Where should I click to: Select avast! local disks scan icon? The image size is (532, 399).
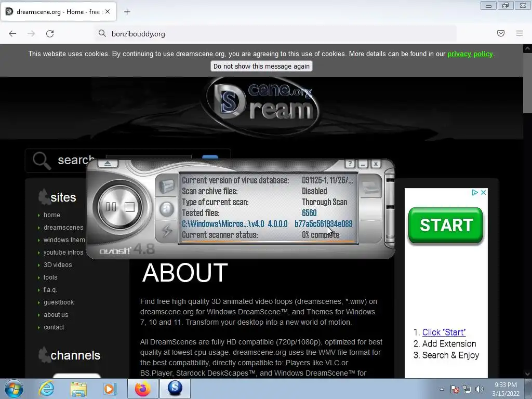pos(166,187)
